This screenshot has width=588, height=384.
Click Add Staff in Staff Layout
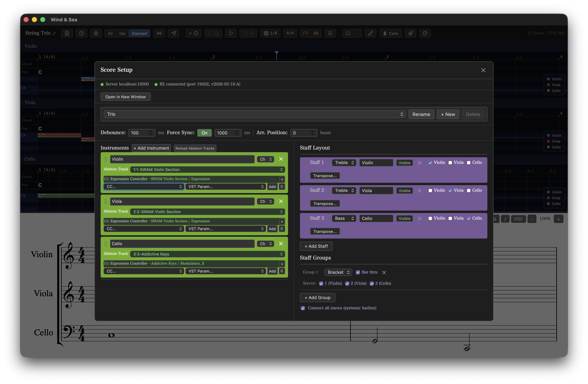[316, 246]
